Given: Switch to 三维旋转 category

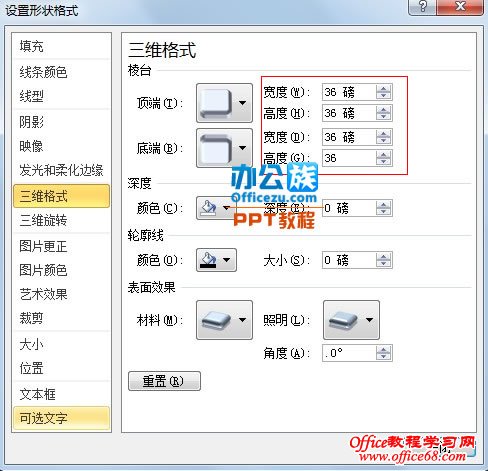Looking at the screenshot, I should pyautogui.click(x=61, y=220).
